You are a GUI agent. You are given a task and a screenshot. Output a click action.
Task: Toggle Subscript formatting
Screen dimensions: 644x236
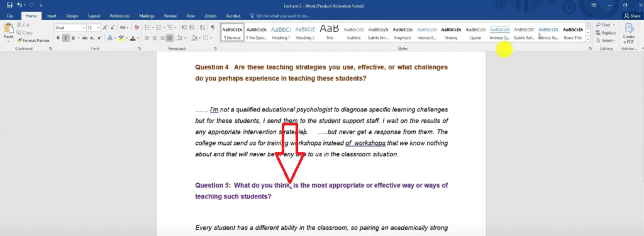click(x=92, y=38)
